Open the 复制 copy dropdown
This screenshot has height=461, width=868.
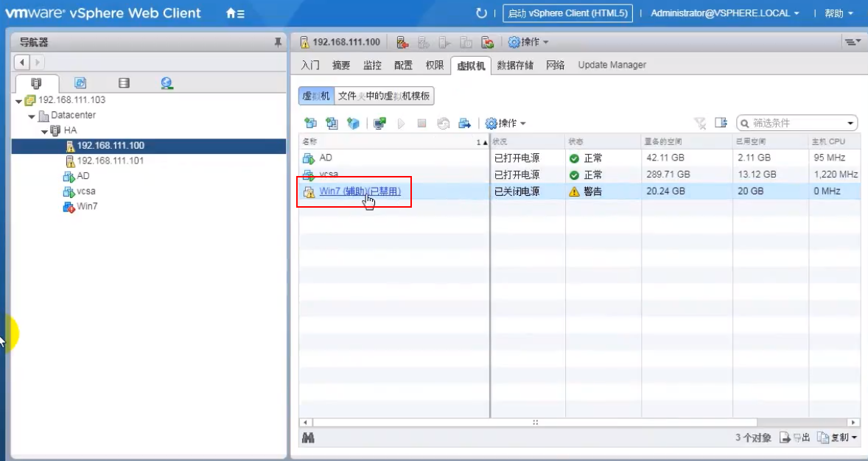(837, 437)
